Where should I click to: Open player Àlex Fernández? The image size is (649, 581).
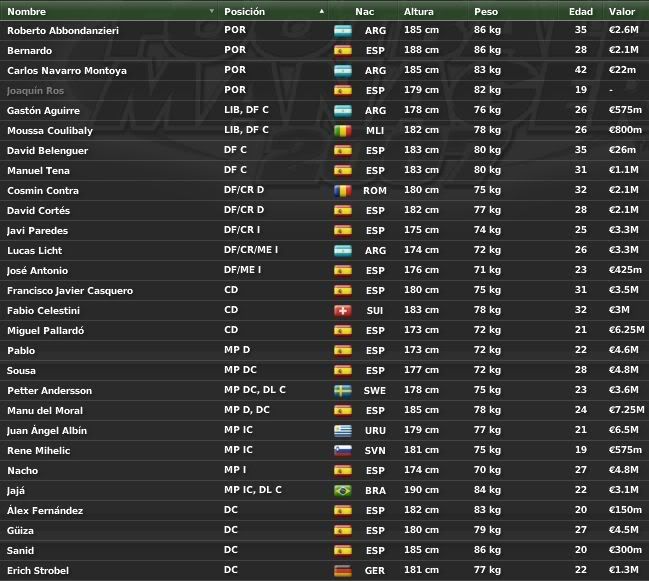45,511
